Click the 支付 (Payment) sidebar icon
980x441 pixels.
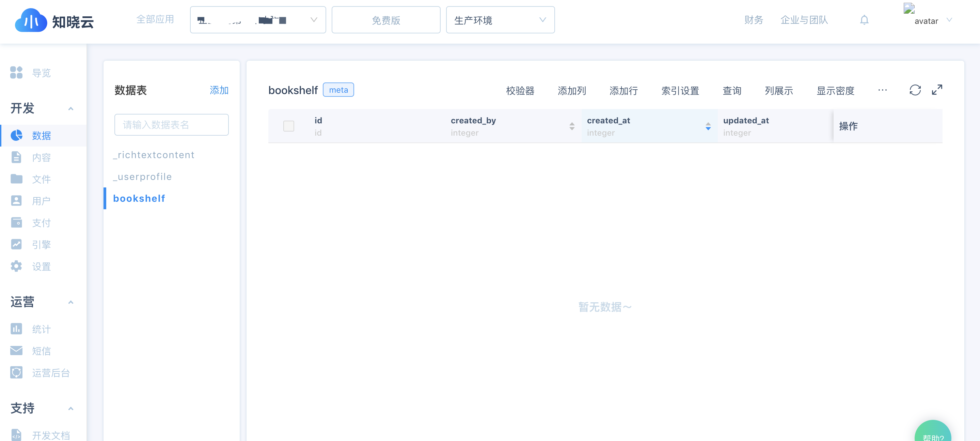click(16, 222)
